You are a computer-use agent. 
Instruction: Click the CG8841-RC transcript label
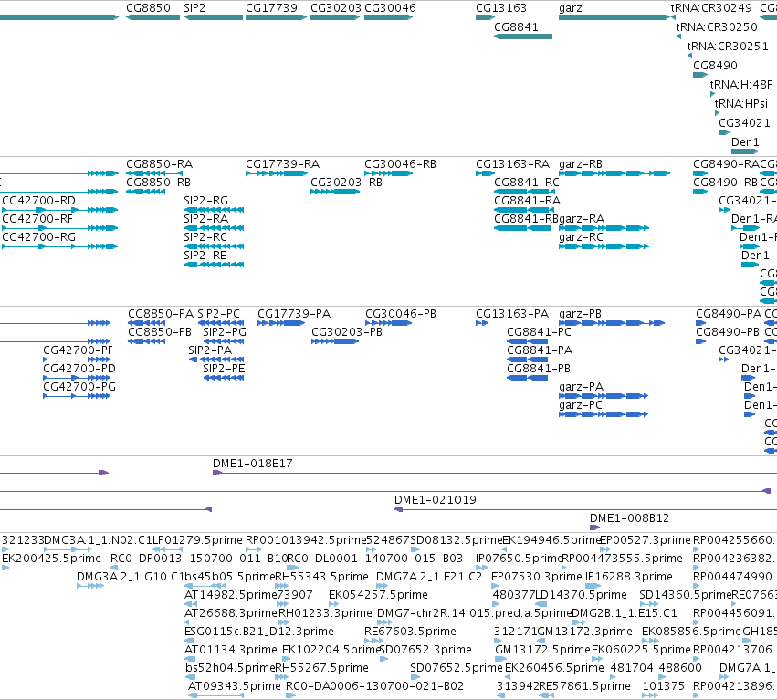pyautogui.click(x=526, y=183)
